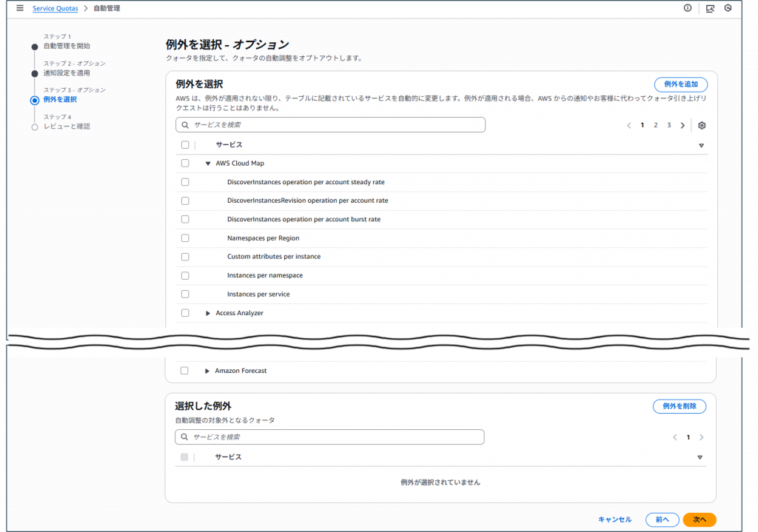Go to next page in exceptions table
Screen dimensions: 758x532
click(x=682, y=126)
